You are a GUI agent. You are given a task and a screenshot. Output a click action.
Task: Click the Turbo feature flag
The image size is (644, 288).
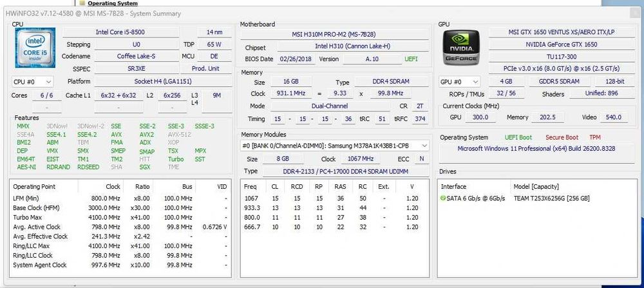(x=176, y=159)
